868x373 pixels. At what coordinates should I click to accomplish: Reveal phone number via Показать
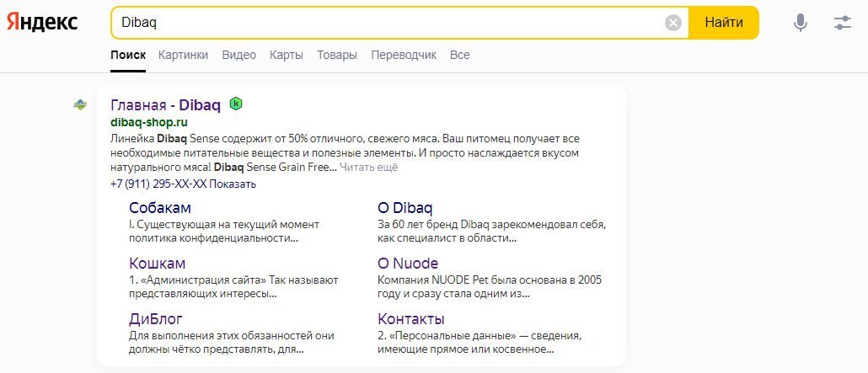233,184
